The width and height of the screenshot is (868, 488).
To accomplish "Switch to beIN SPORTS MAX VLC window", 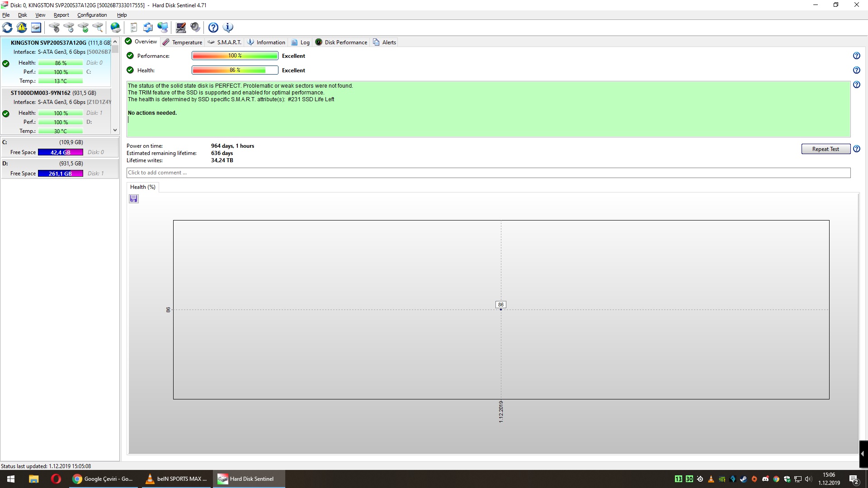I will click(x=176, y=479).
